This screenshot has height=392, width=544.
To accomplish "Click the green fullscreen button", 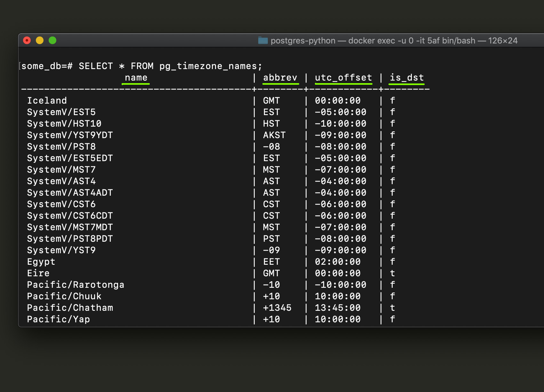I will 52,40.
